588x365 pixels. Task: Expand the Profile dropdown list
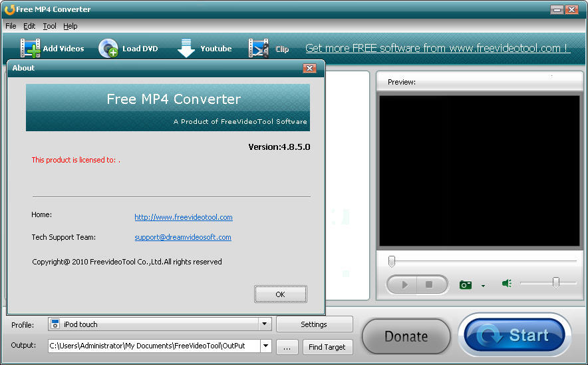pos(264,324)
